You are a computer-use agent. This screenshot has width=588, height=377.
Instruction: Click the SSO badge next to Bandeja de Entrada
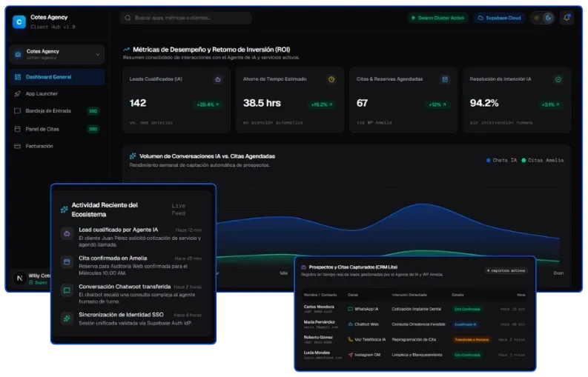pos(93,111)
